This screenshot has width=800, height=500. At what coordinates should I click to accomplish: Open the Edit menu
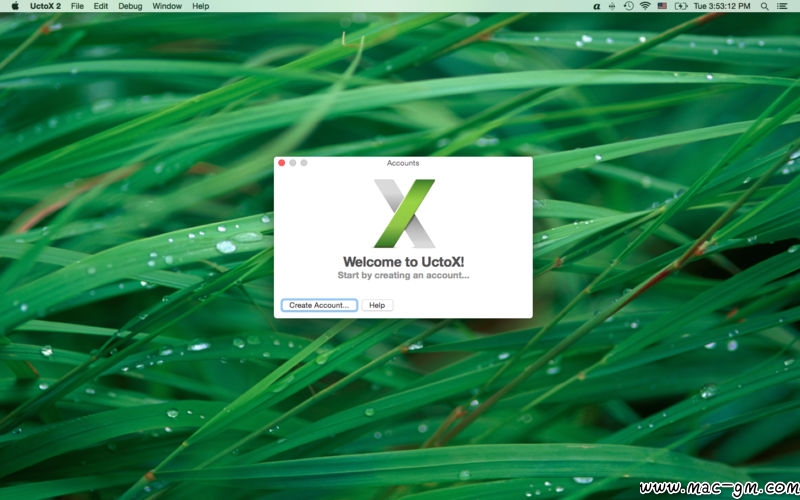[x=101, y=6]
